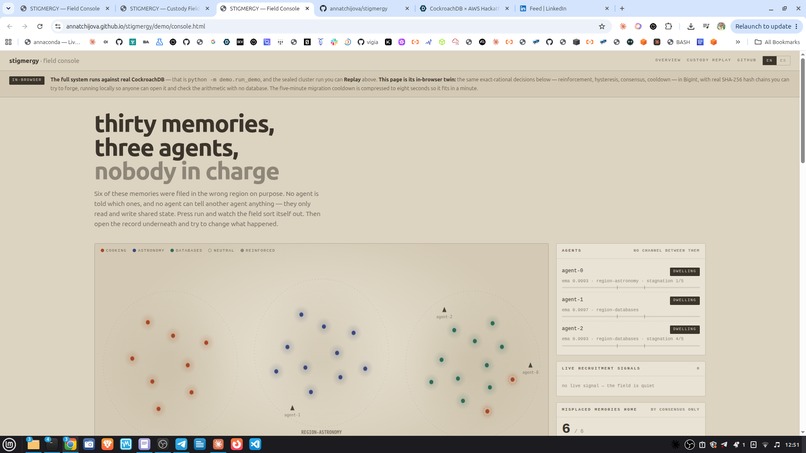Open the vigia GitHub bookmark
This screenshot has width=806, height=453.
click(368, 42)
